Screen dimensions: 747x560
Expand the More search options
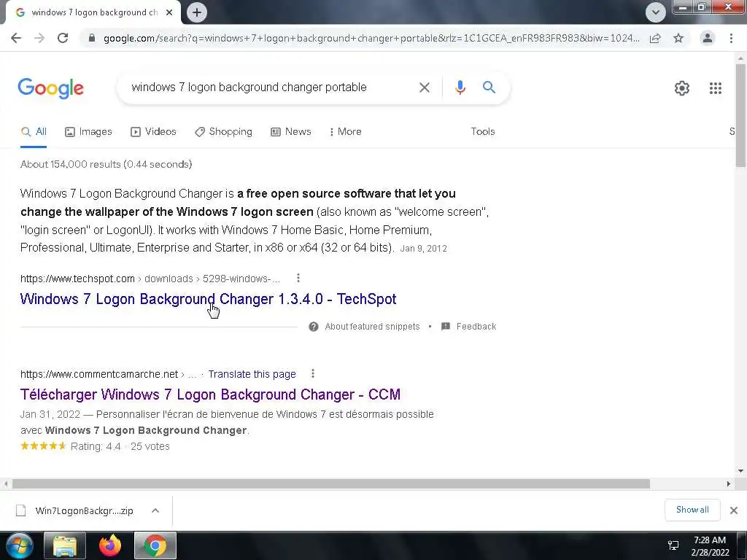pyautogui.click(x=346, y=132)
